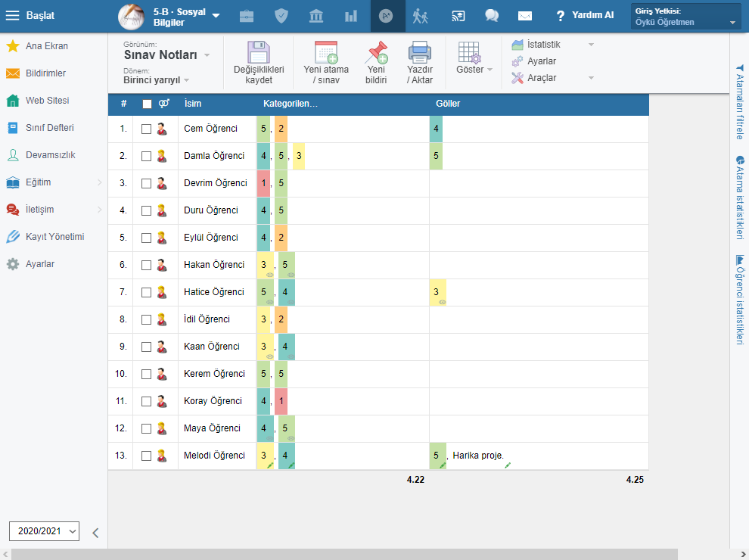749x560 pixels.
Task: Open the cast screen icon in top bar
Action: point(458,16)
